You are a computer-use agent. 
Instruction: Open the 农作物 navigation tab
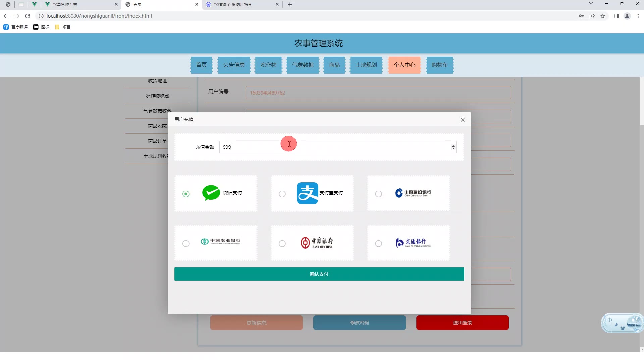tap(268, 65)
